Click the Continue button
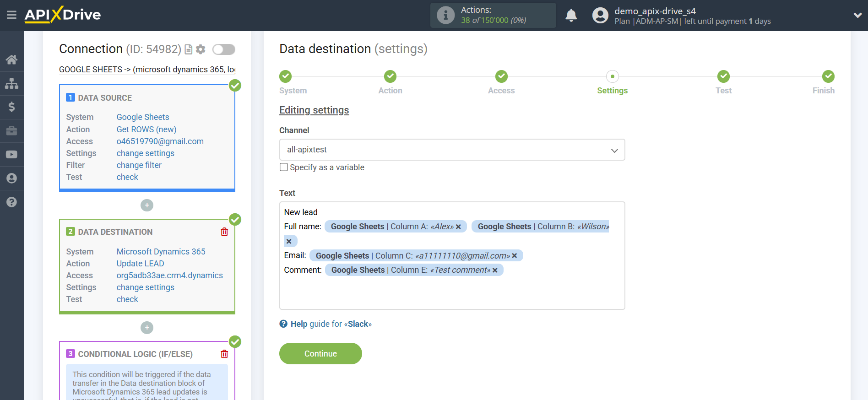The image size is (868, 400). [320, 353]
